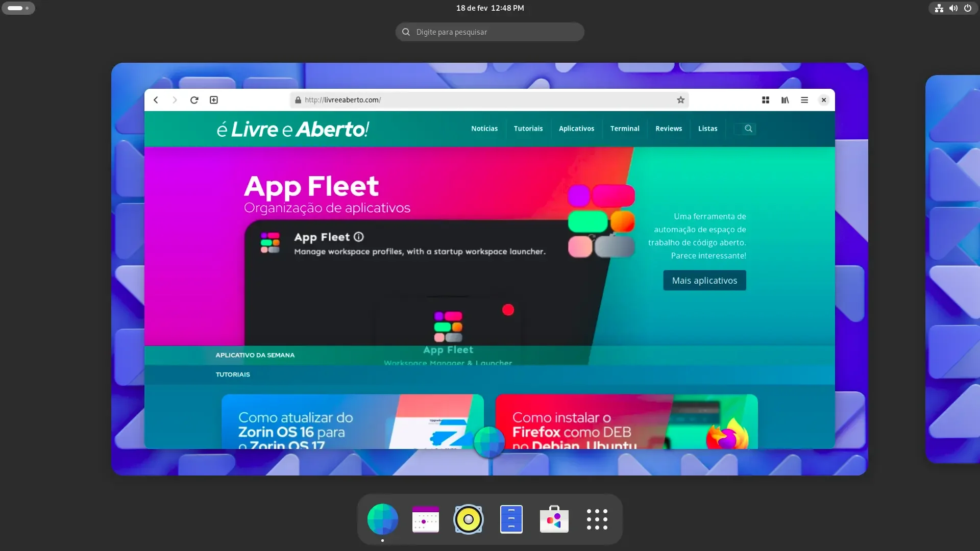The width and height of the screenshot is (980, 551).
Task: Open the Zorin OS 16 update tutorial card
Action: click(352, 421)
